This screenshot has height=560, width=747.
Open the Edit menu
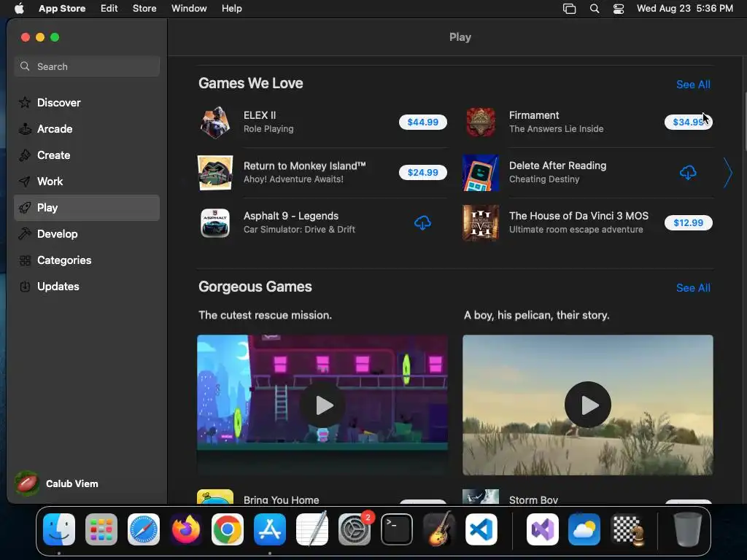(x=109, y=9)
